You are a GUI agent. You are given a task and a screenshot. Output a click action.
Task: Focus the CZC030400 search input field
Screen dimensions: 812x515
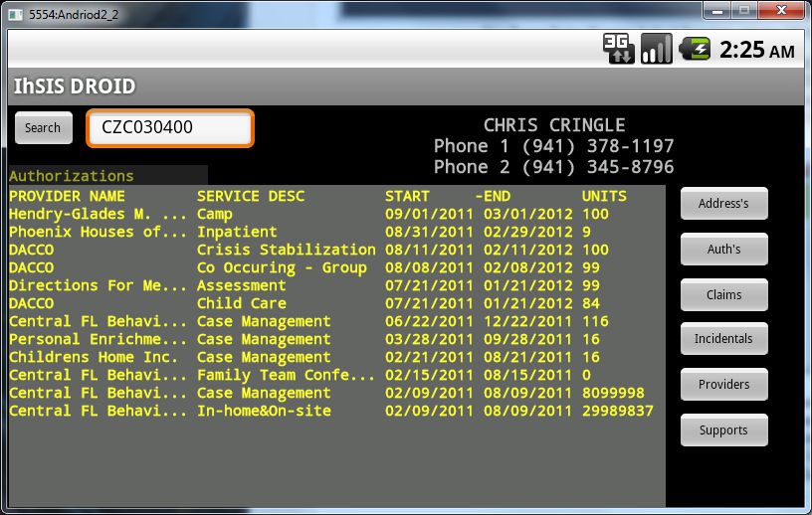[170, 128]
